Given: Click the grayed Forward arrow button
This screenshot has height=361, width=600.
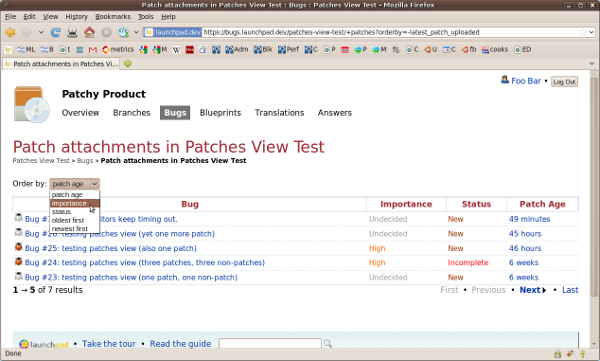Looking at the screenshot, I should click(27, 33).
